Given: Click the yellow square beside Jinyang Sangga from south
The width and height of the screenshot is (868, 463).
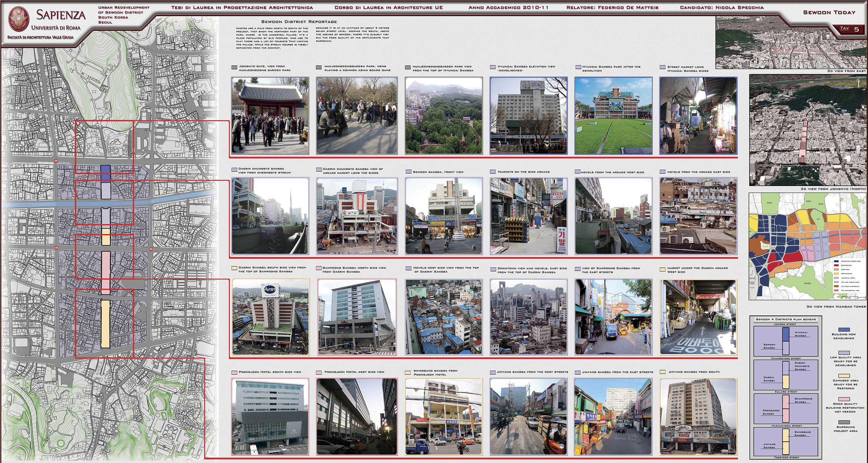Looking at the screenshot, I should 662,372.
